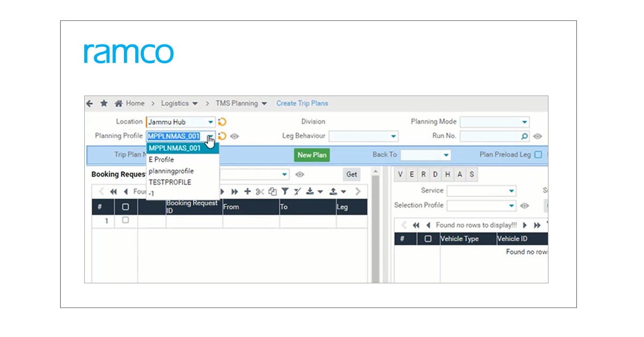
Task: Check the Plan Preload Leg checkbox
Action: 538,155
